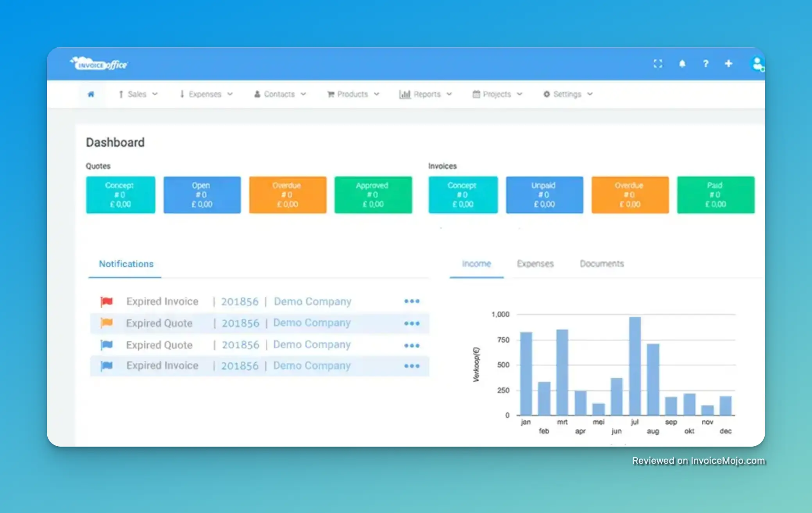Viewport: 812px width, 513px height.
Task: Open the notifications bell icon
Action: click(x=682, y=64)
